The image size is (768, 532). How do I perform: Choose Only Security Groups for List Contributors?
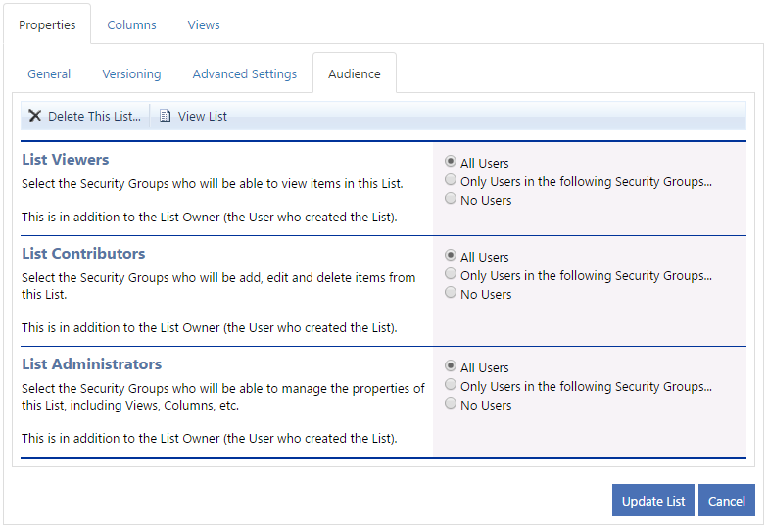click(451, 274)
